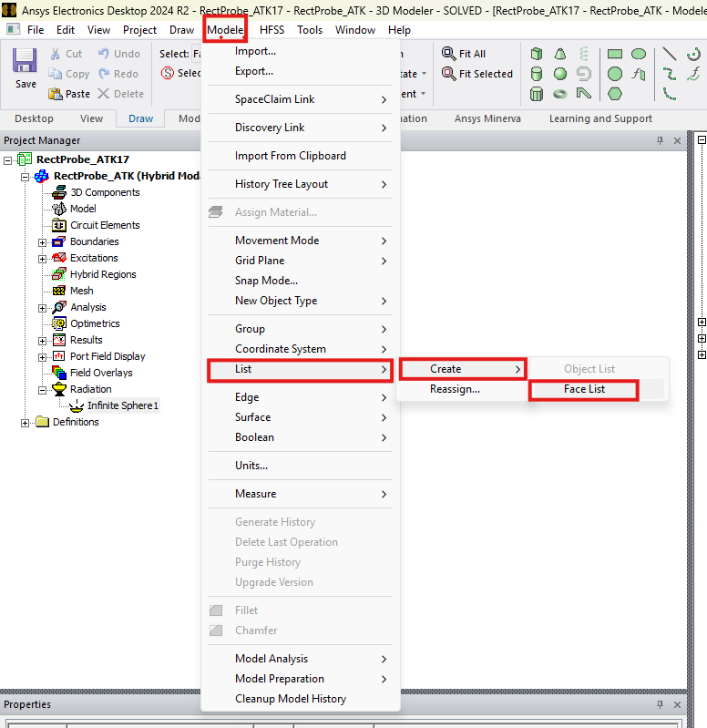The width and height of the screenshot is (707, 728).
Task: Choose the Draw Torus tool
Action: pos(560,94)
